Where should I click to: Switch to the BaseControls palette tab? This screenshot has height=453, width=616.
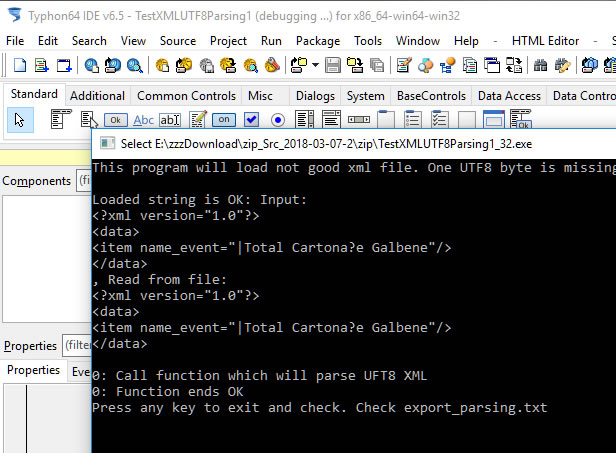[431, 96]
